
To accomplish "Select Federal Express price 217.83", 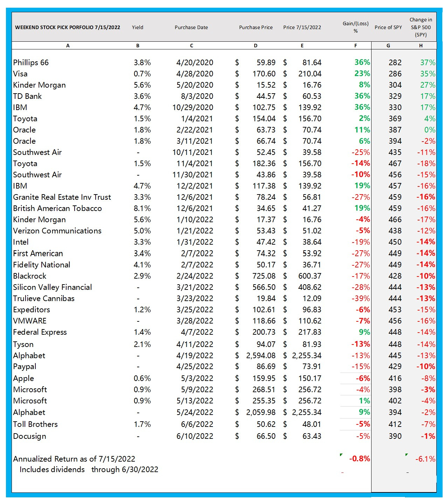I will (x=310, y=332).
